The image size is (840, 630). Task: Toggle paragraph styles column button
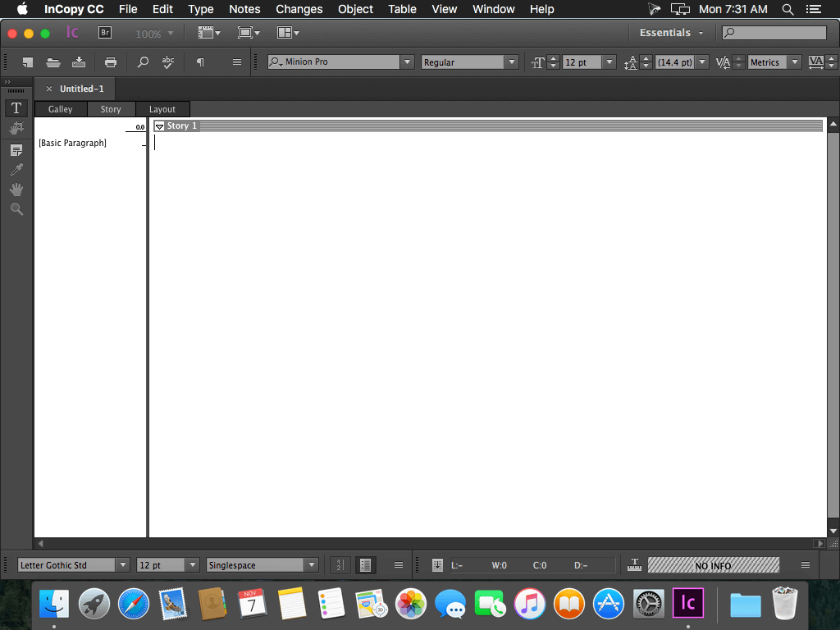pos(365,564)
